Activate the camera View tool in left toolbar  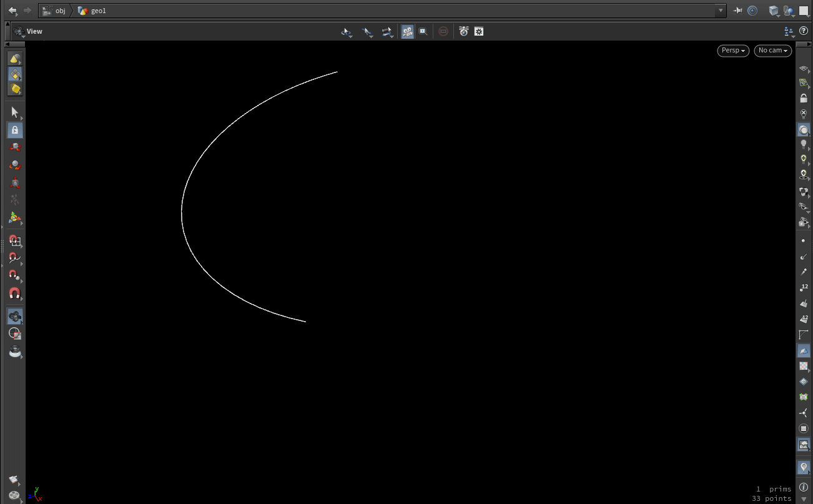[x=16, y=317]
